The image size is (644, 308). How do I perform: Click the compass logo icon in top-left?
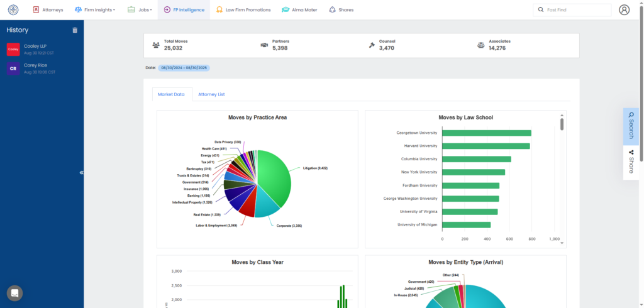point(13,10)
